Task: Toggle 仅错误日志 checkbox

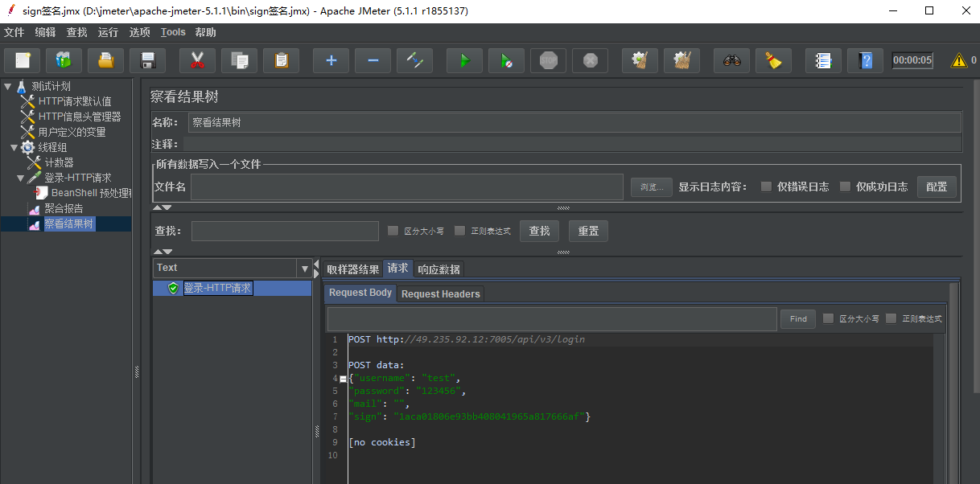Action: (x=766, y=187)
